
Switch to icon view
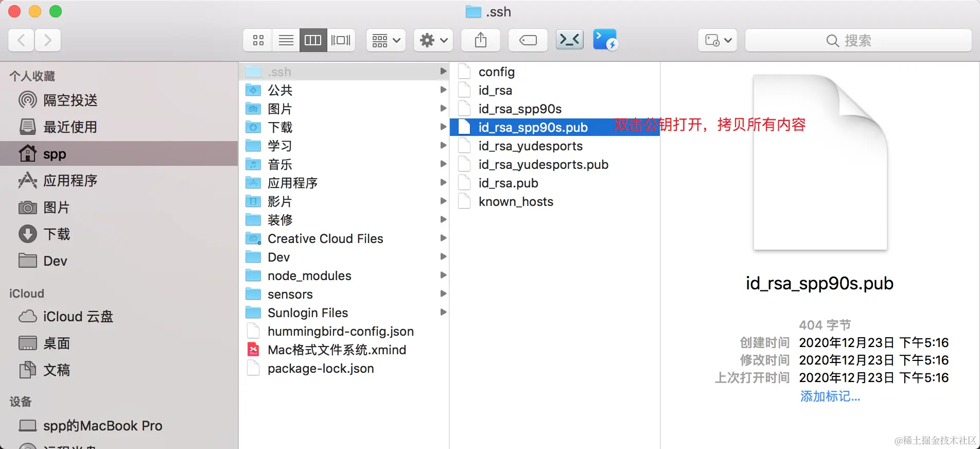coord(258,40)
